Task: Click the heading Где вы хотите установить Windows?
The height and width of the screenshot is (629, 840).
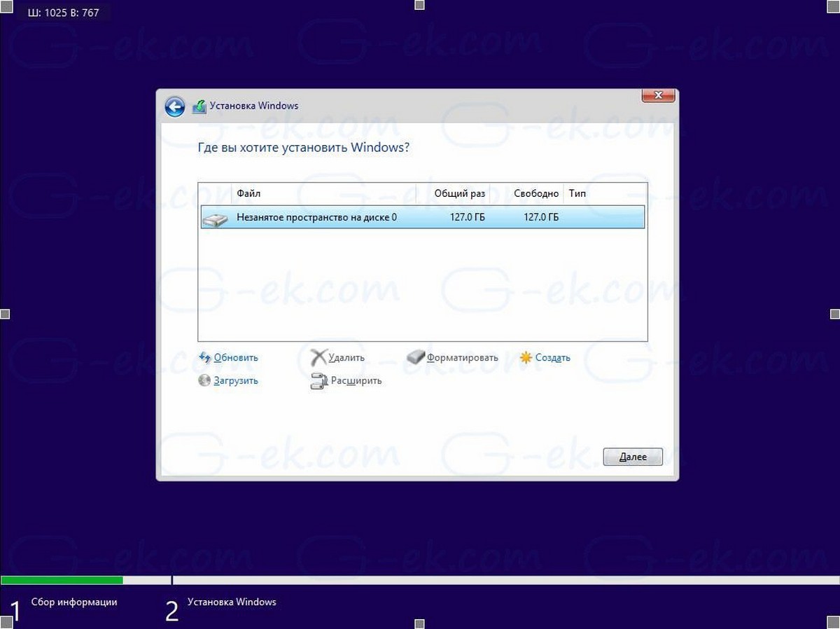Action: (x=304, y=148)
